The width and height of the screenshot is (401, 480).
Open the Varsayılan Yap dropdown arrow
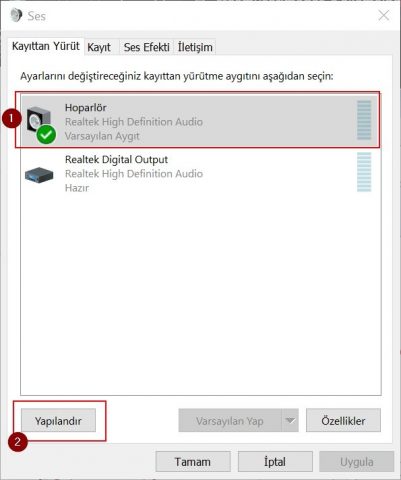290,420
